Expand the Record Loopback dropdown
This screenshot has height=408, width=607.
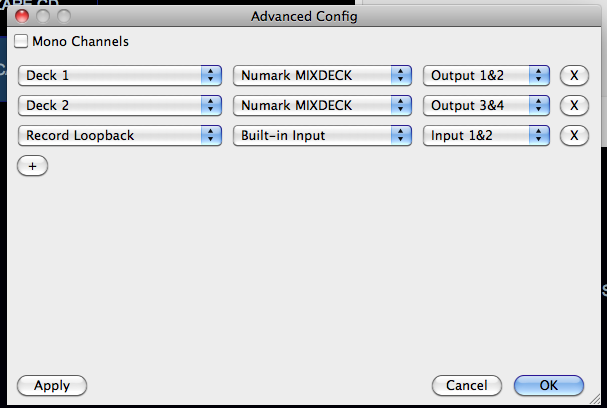coord(119,135)
